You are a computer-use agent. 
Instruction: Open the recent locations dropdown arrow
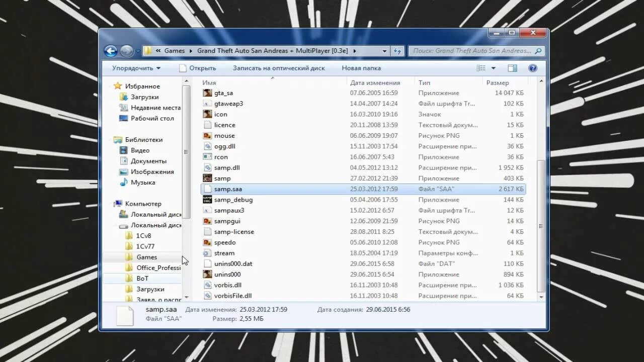click(x=138, y=51)
